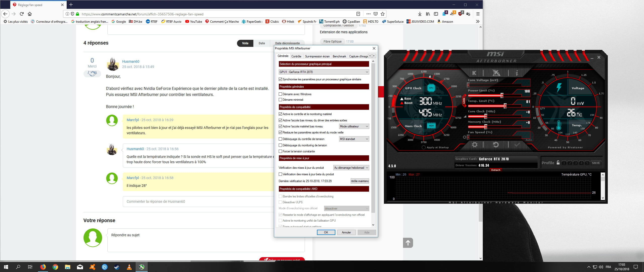Viewport: 644px width, 272px height.
Task: Click the reset arrow icon in Afterburner
Action: (496, 145)
